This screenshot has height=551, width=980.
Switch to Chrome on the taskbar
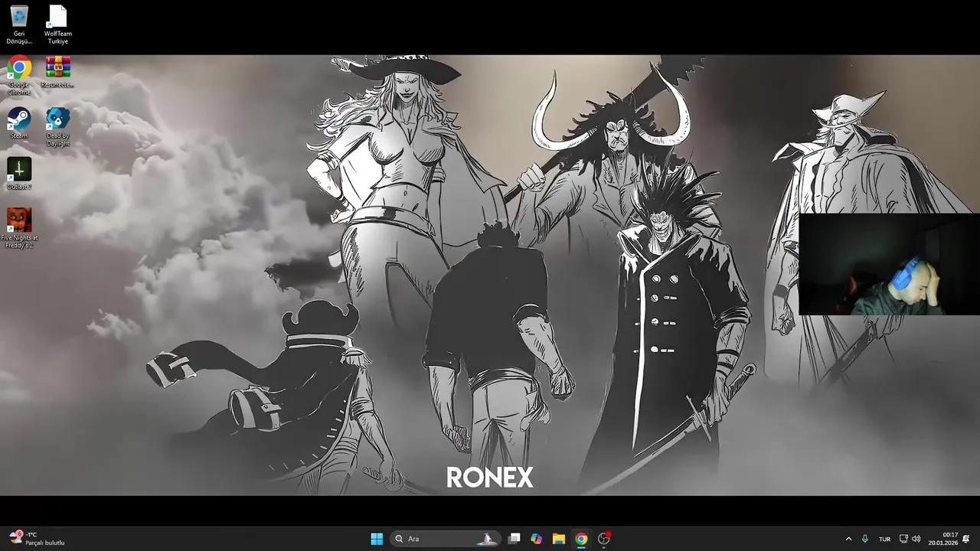click(x=581, y=539)
